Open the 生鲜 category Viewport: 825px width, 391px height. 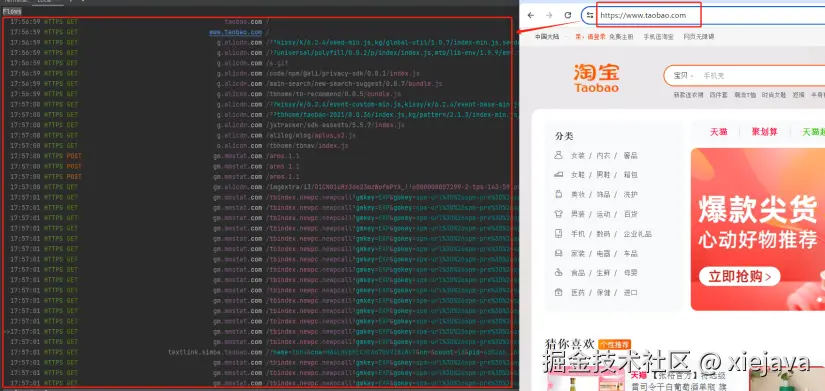(603, 273)
